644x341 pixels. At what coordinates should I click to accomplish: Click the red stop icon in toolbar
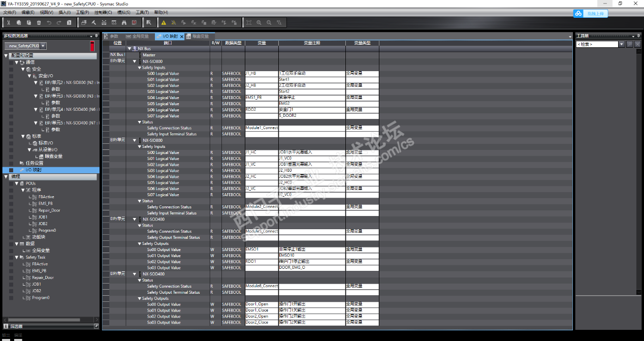[x=134, y=22]
